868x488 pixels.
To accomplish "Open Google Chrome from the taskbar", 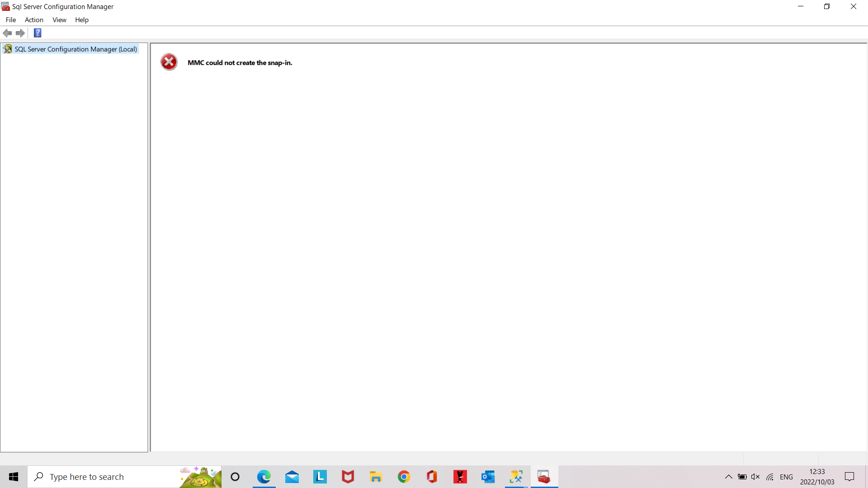I will click(404, 477).
